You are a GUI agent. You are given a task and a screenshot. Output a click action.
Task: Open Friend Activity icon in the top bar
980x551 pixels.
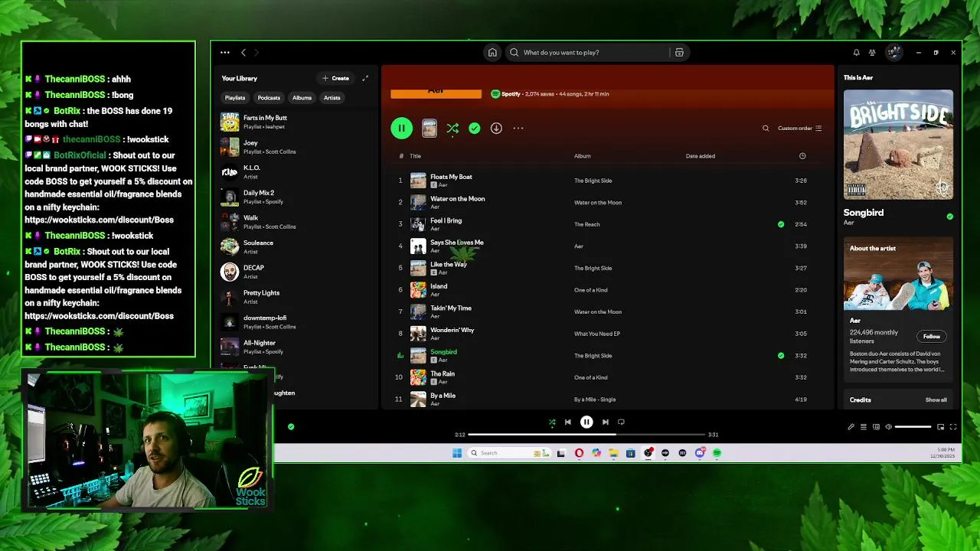click(872, 53)
